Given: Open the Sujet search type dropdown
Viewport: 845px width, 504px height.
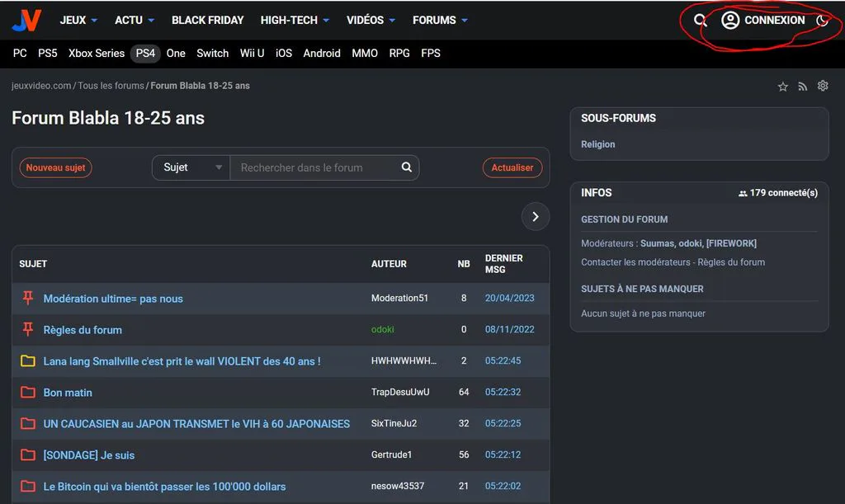Looking at the screenshot, I should point(191,167).
